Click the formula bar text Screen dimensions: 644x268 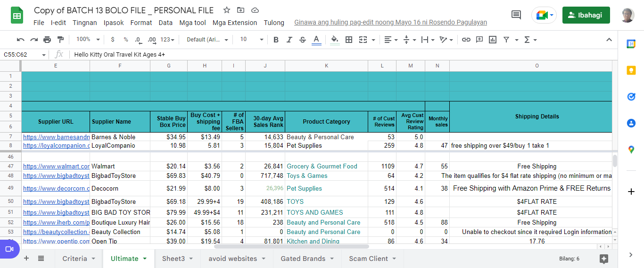point(119,54)
